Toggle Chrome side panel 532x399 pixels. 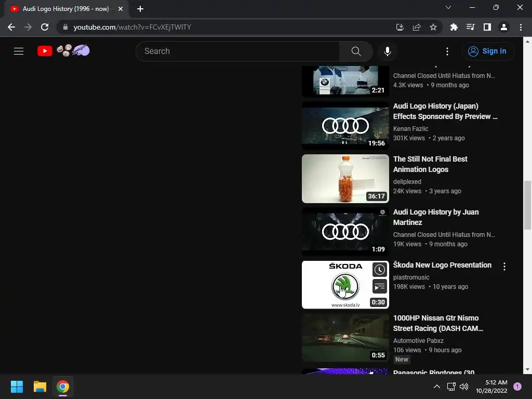pyautogui.click(x=487, y=27)
